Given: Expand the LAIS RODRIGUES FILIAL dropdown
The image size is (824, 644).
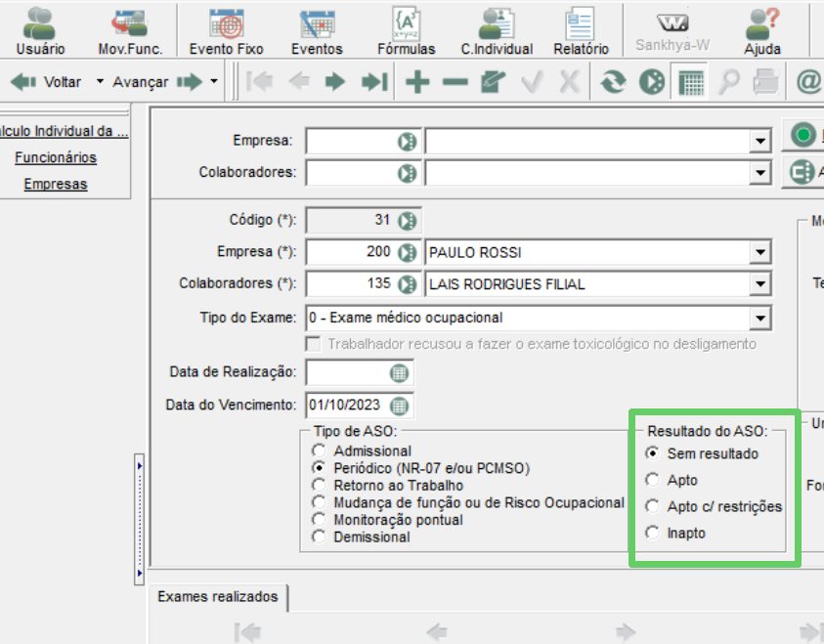Looking at the screenshot, I should point(759,284).
